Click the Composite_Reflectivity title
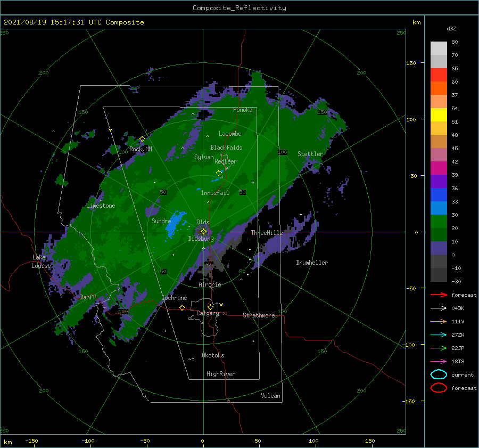Image resolution: width=479 pixels, height=448 pixels. (240, 8)
